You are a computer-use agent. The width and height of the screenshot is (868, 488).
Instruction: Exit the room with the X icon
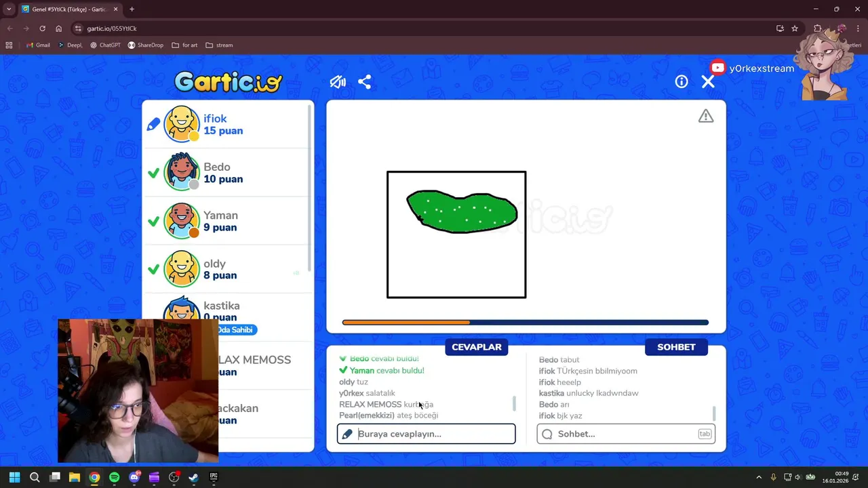coord(708,81)
